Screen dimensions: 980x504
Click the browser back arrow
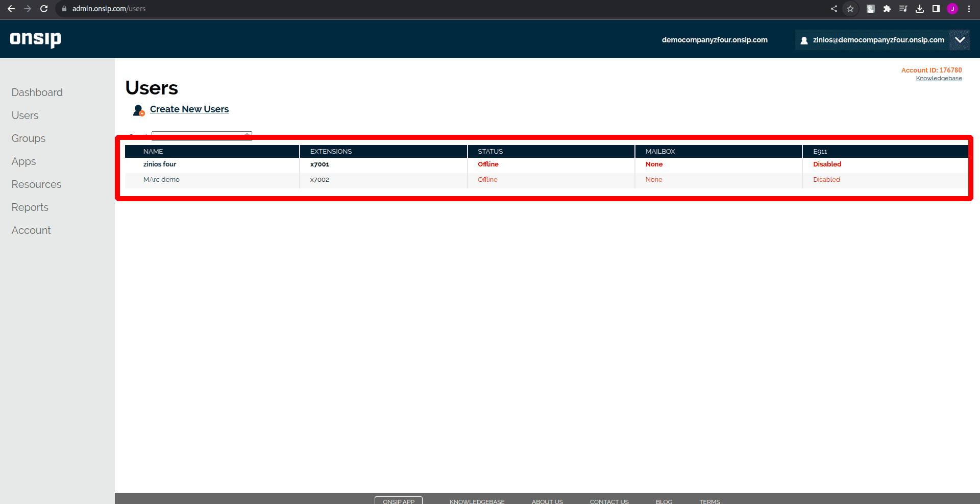pos(11,9)
